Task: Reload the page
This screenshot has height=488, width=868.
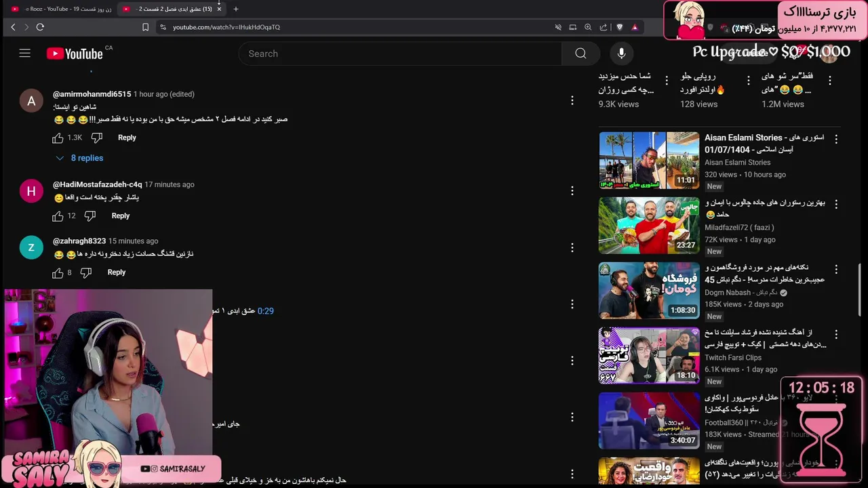Action: 40,27
